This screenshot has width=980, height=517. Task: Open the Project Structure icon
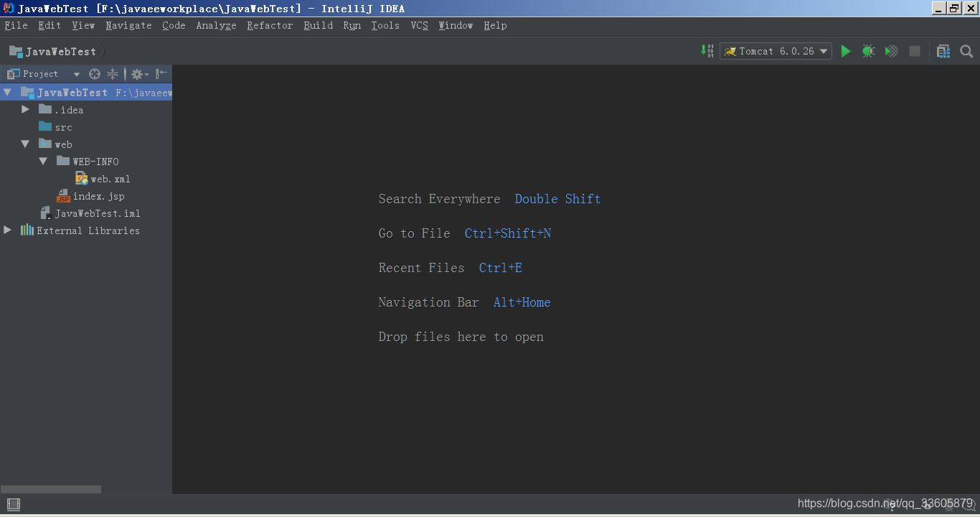click(x=943, y=51)
